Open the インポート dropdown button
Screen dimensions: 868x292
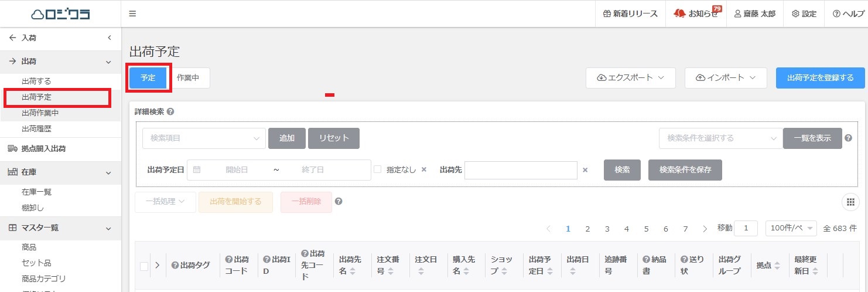(x=726, y=78)
